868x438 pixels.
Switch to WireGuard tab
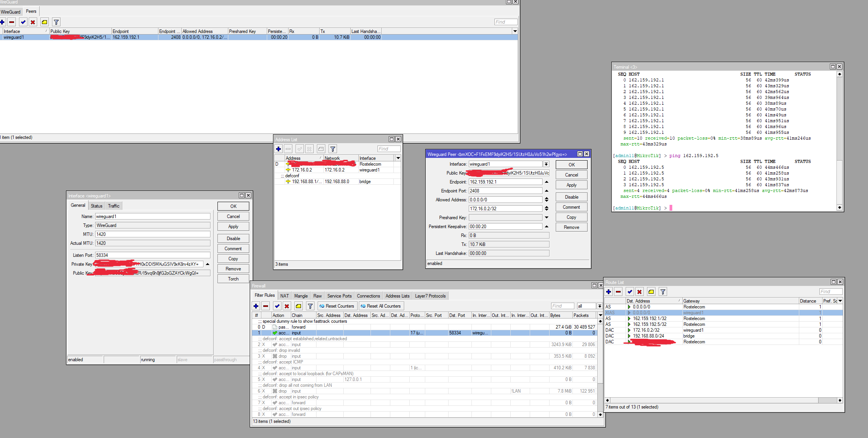[x=10, y=12]
